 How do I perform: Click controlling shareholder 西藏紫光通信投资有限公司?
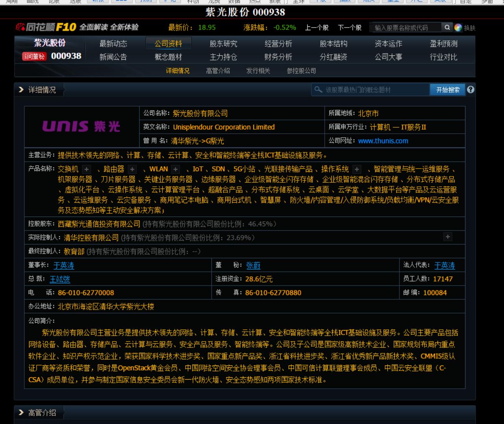pos(99,224)
